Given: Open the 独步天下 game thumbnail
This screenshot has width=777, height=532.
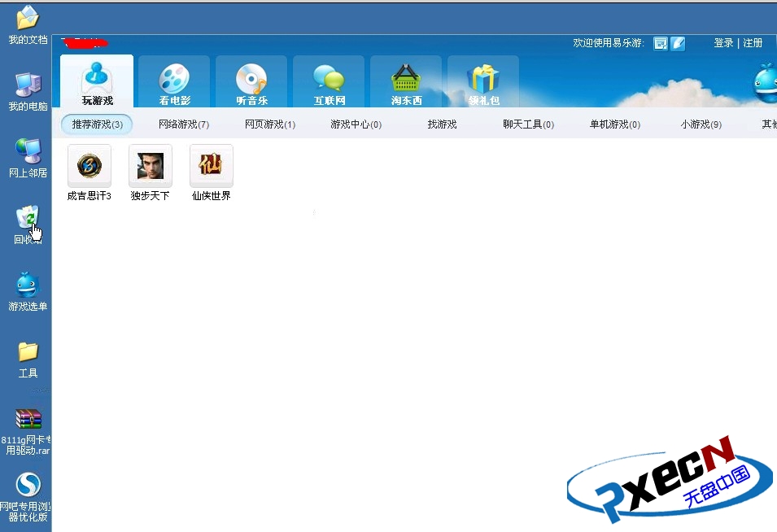Looking at the screenshot, I should coord(150,165).
